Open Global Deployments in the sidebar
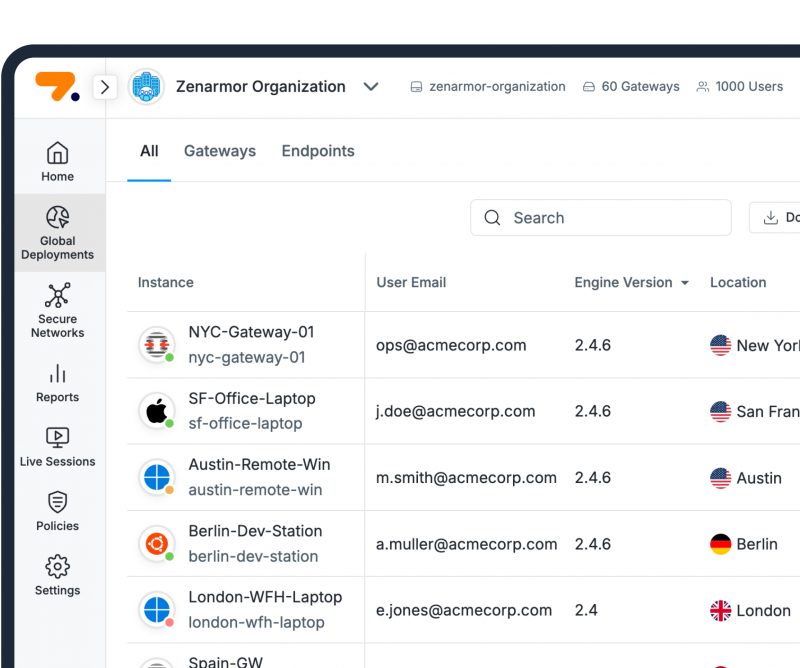The height and width of the screenshot is (668, 800). pos(58,233)
